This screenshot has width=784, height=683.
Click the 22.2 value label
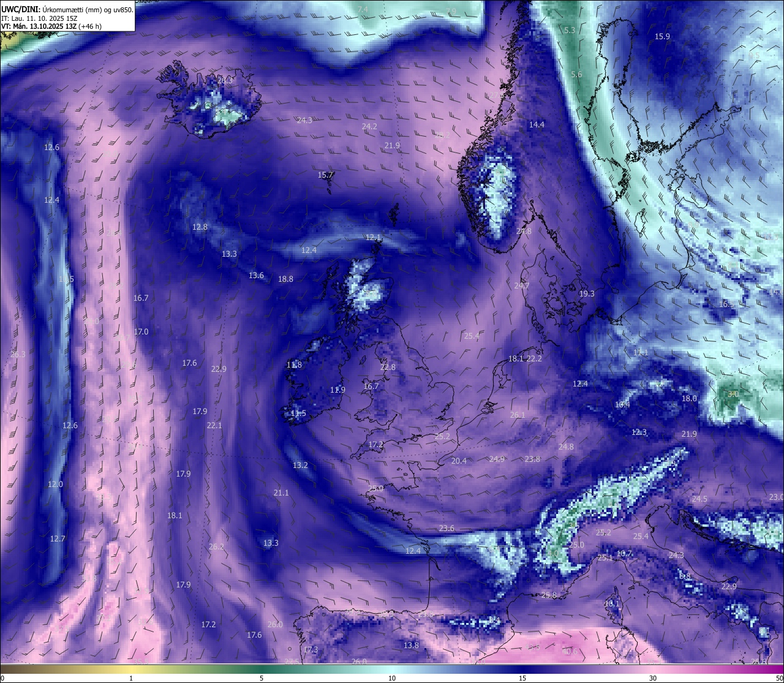coord(534,358)
